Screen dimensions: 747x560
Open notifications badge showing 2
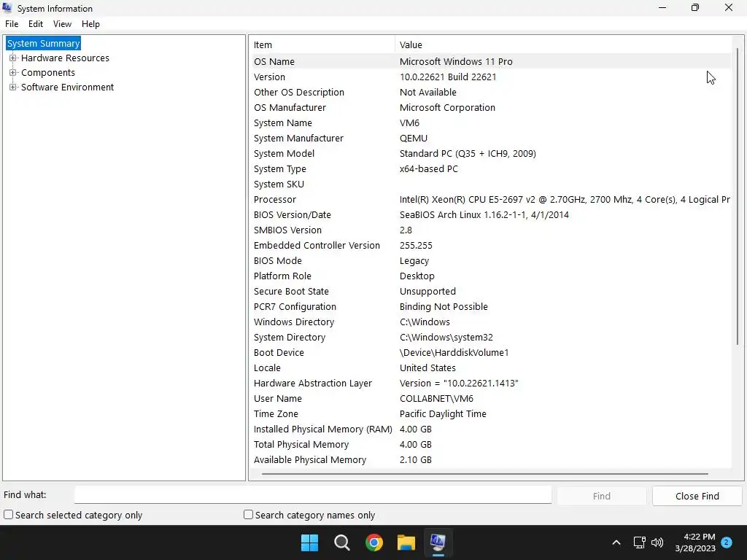click(727, 542)
